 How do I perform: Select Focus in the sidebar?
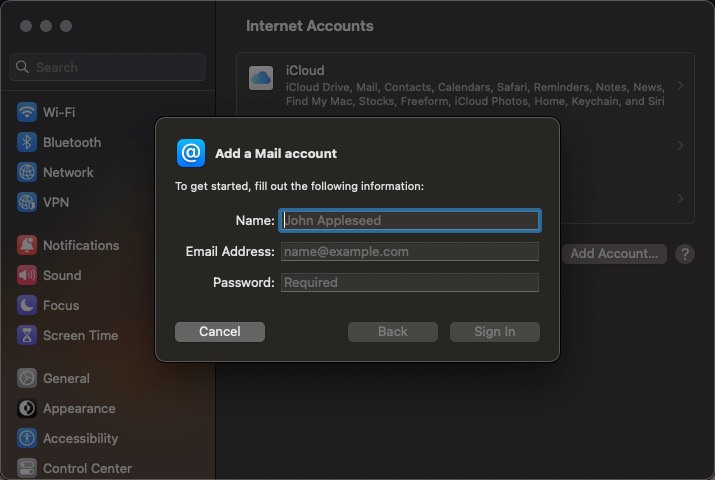pos(61,305)
